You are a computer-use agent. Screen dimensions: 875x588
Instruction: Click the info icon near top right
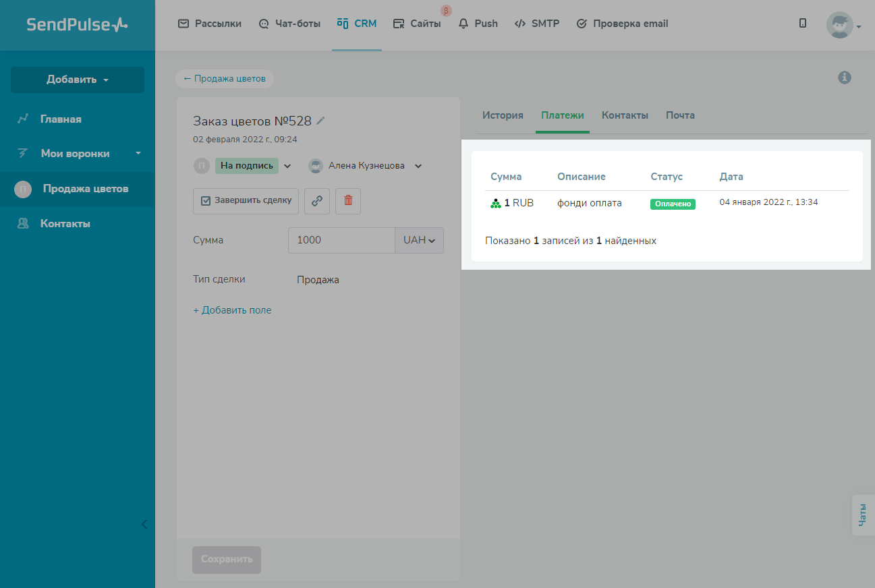(x=845, y=78)
